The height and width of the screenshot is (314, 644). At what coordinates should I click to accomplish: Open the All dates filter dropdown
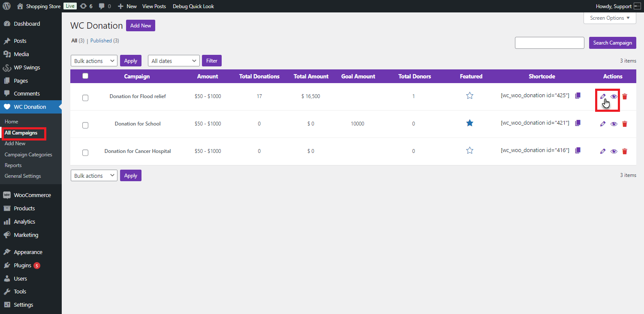pos(174,61)
